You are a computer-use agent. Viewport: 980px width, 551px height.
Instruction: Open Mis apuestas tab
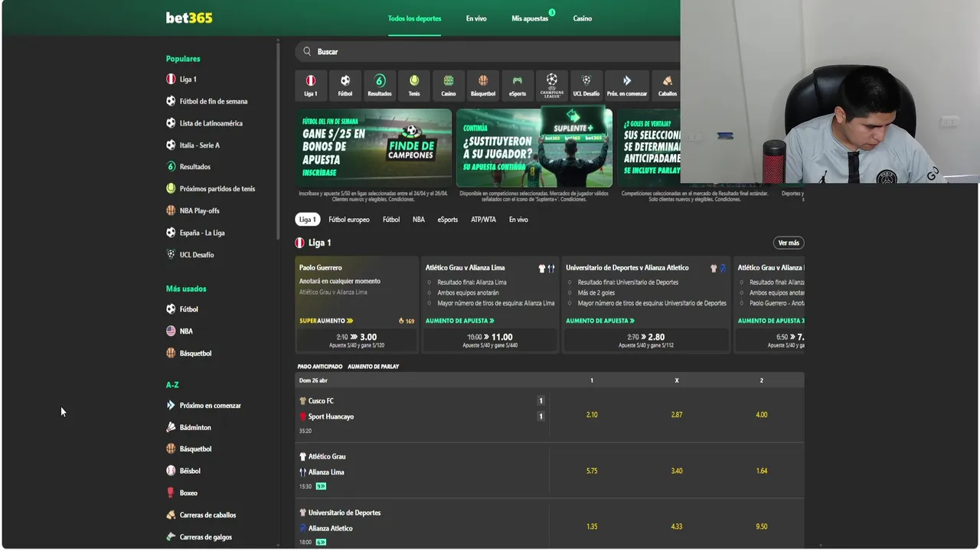tap(530, 18)
